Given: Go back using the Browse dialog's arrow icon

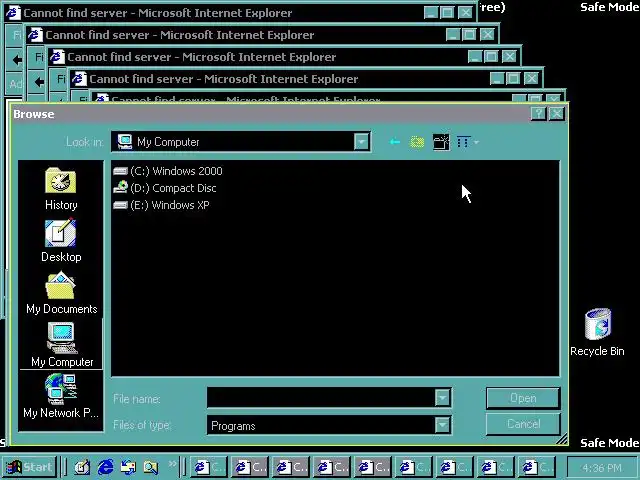Looking at the screenshot, I should tap(394, 142).
